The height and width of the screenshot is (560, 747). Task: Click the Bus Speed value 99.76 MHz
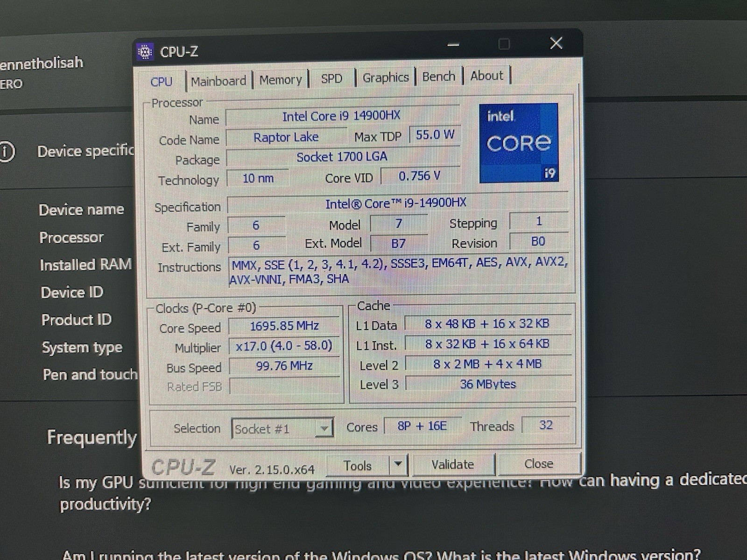pos(284,366)
